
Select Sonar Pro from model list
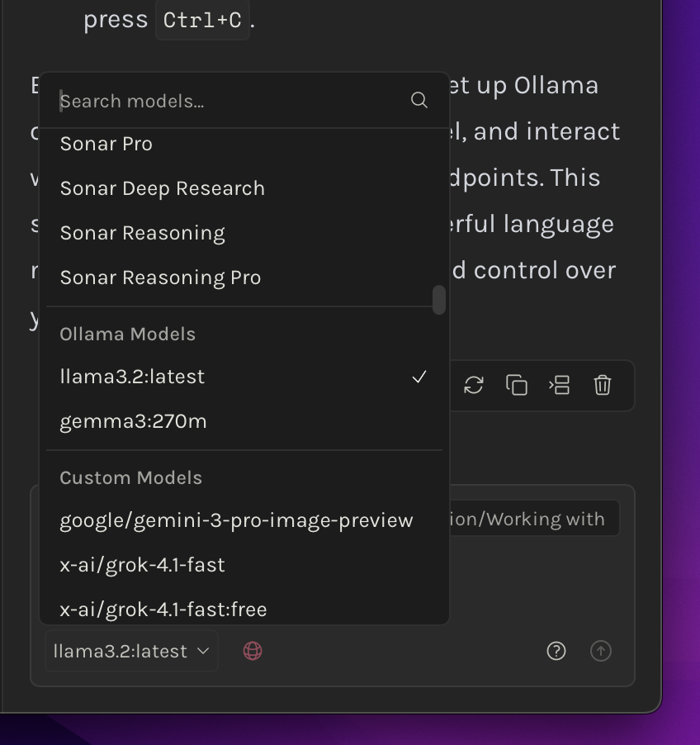[x=106, y=144]
